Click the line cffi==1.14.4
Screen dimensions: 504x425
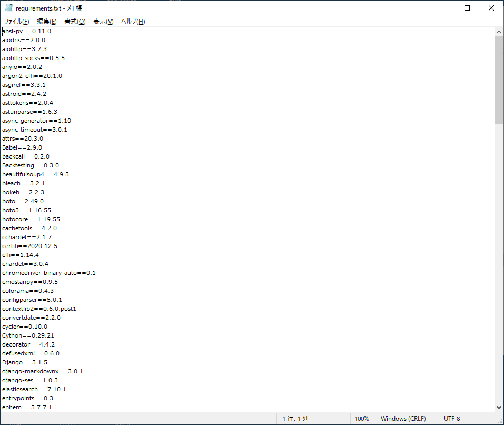pos(21,255)
